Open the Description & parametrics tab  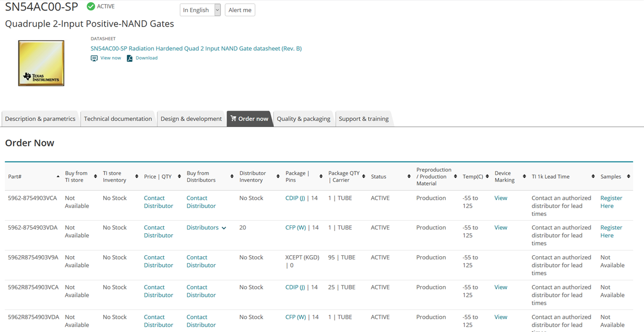point(40,119)
